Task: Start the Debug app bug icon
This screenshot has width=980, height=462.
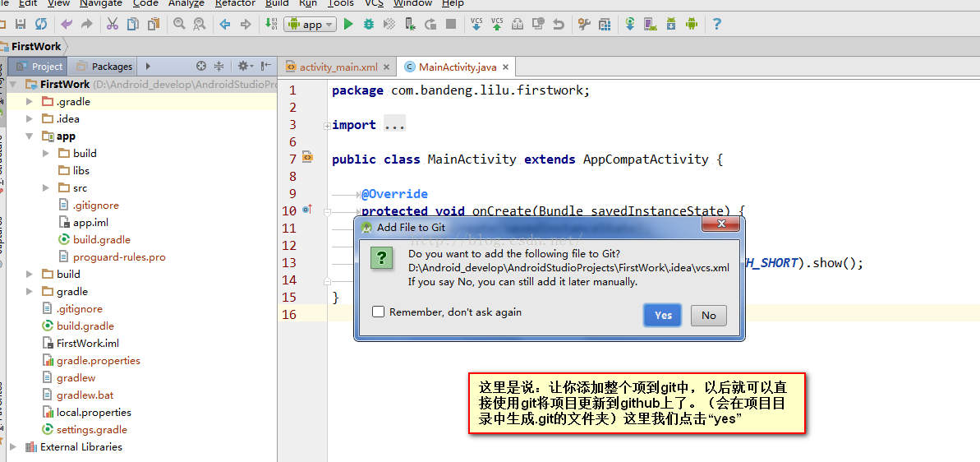Action: pos(369,25)
